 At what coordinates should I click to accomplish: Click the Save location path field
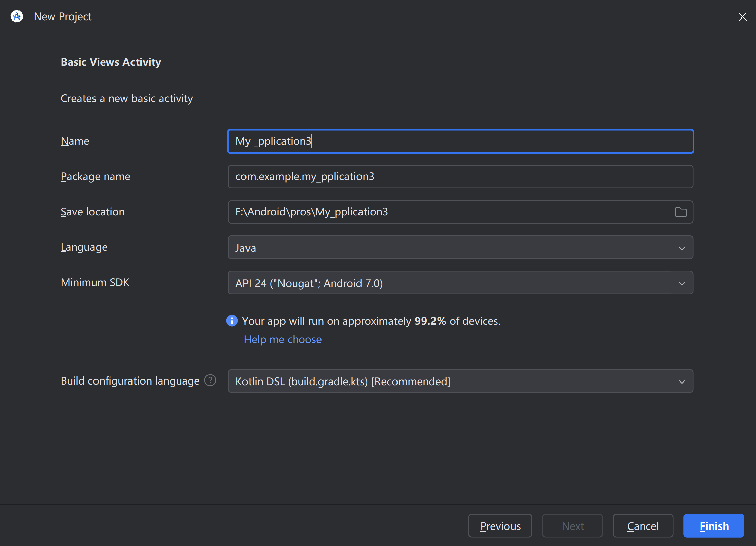point(451,212)
